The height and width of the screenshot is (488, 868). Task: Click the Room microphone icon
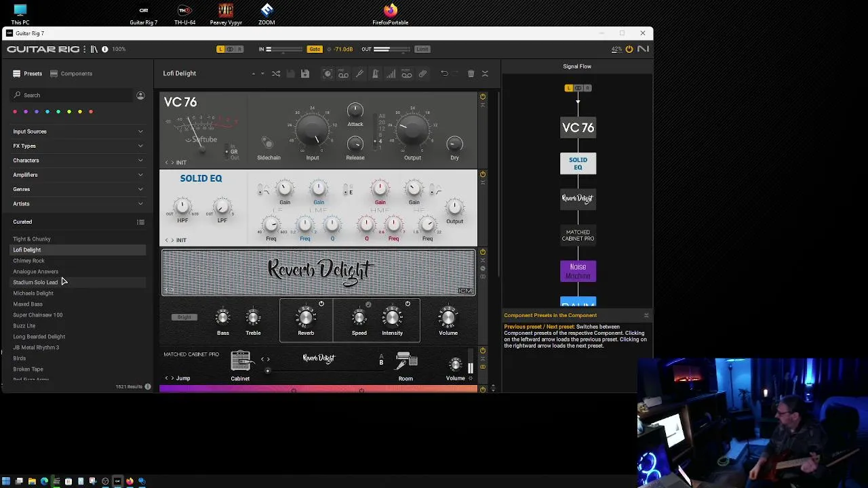coord(406,361)
